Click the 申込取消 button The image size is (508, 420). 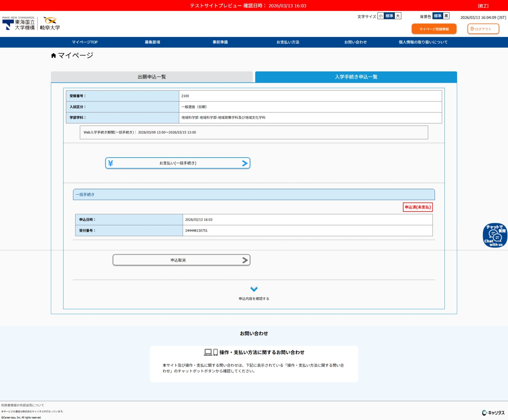[x=181, y=260]
